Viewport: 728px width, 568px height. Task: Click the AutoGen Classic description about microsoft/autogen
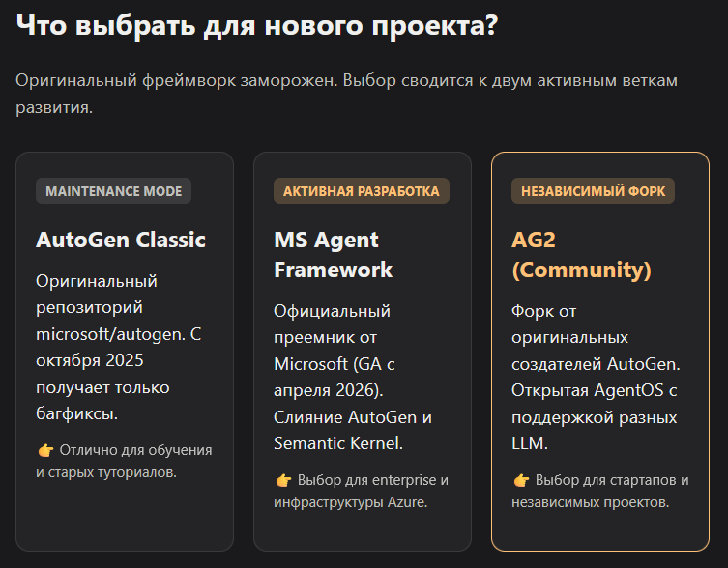coord(119,347)
